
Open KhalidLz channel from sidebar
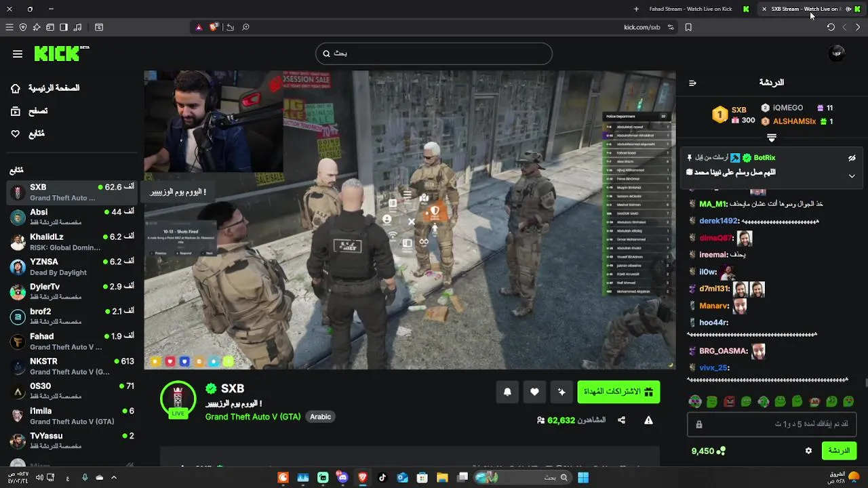[72, 242]
